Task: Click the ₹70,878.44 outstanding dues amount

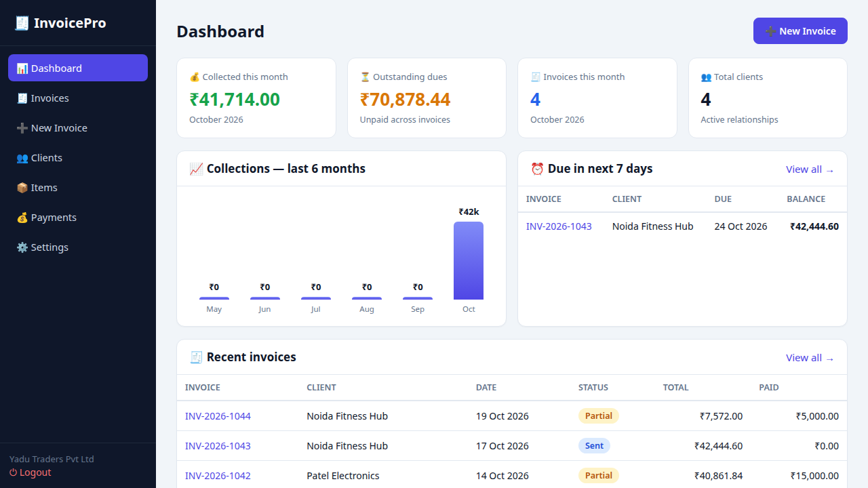Action: click(x=406, y=100)
